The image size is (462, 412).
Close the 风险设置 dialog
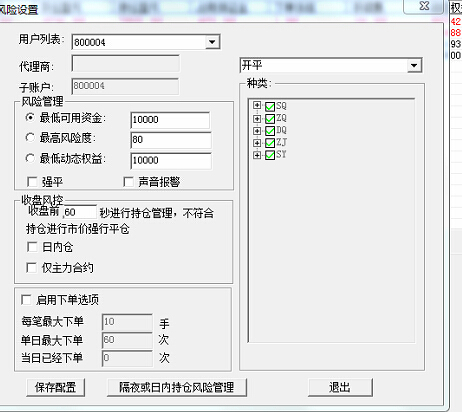coord(424,6)
